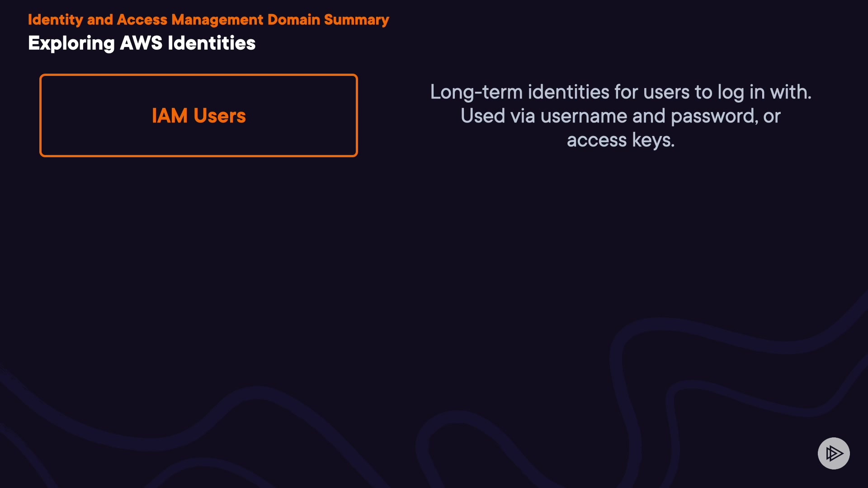
Task: Click the word Users inside the orange box
Action: pos(220,116)
